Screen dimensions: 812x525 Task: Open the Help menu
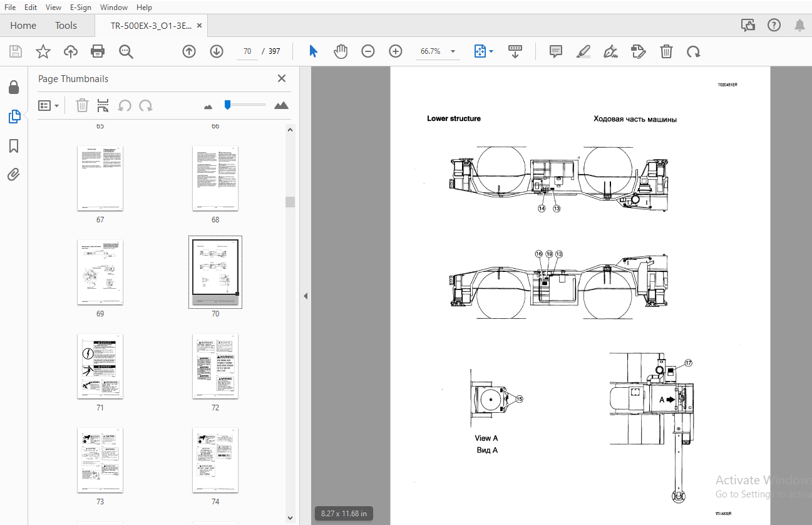[144, 8]
